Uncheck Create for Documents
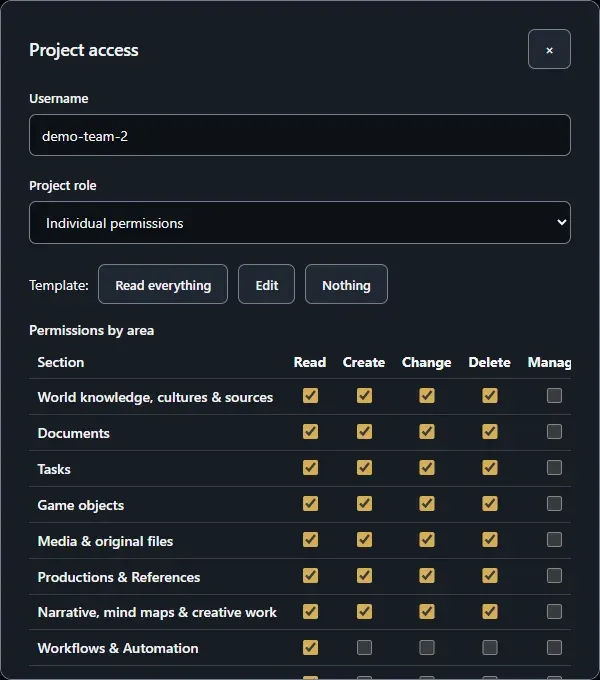 364,432
